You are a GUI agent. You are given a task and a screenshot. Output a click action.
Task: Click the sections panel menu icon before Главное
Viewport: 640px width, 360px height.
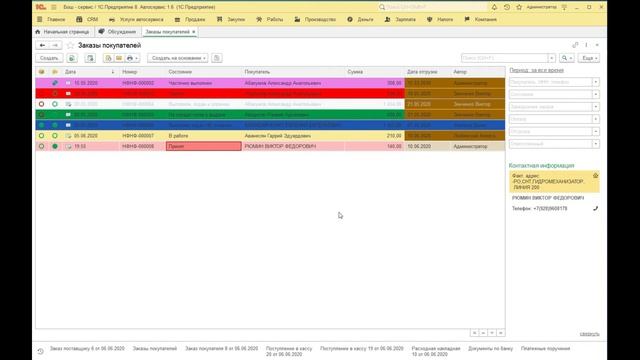(x=40, y=19)
